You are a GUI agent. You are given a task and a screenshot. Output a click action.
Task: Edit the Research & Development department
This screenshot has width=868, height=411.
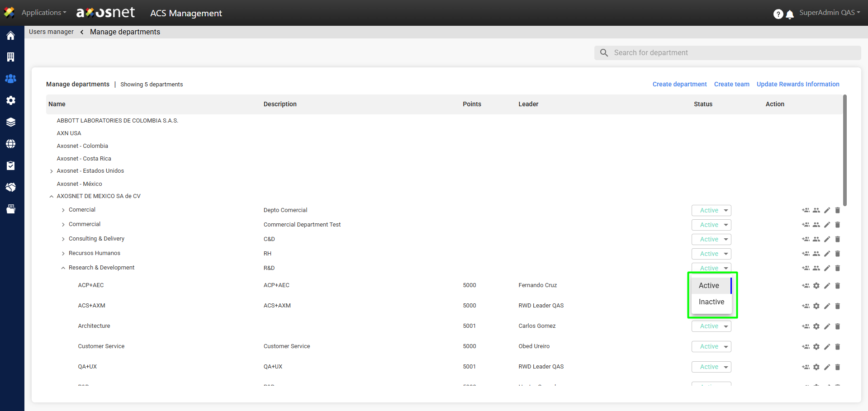pyautogui.click(x=827, y=268)
